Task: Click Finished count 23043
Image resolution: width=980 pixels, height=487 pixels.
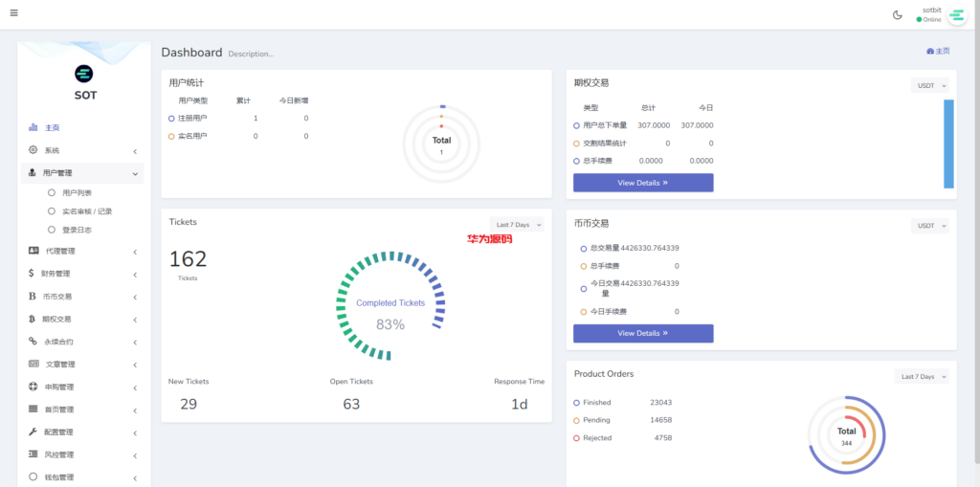Action: (660, 403)
